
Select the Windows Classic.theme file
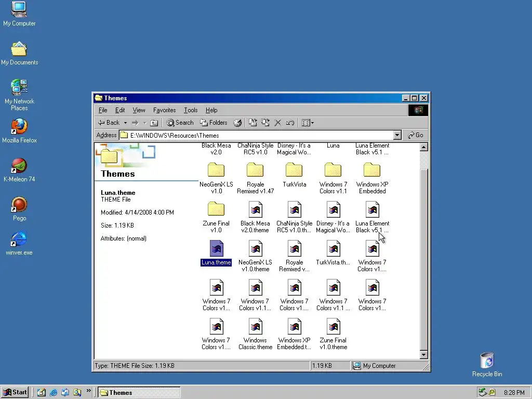pos(255,335)
